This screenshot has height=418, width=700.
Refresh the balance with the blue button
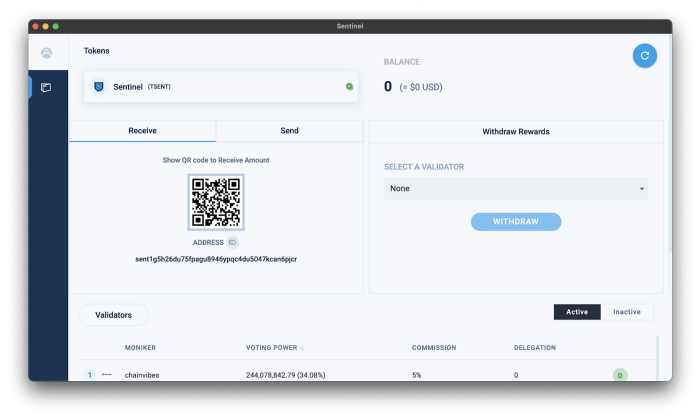click(644, 55)
